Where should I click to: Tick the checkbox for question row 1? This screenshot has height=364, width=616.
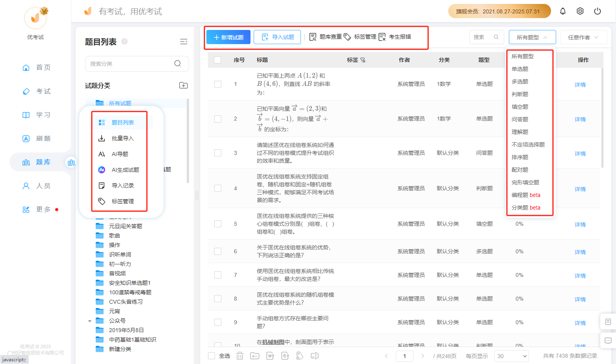[x=218, y=84]
